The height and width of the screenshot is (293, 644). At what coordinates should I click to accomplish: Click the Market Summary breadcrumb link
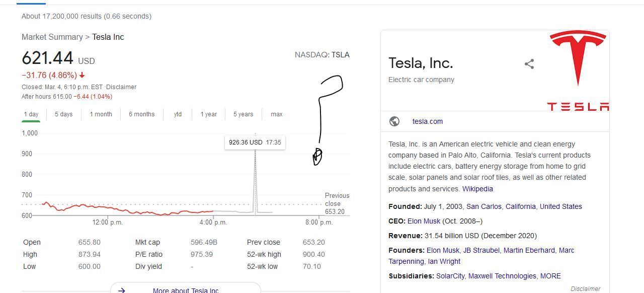click(x=52, y=37)
